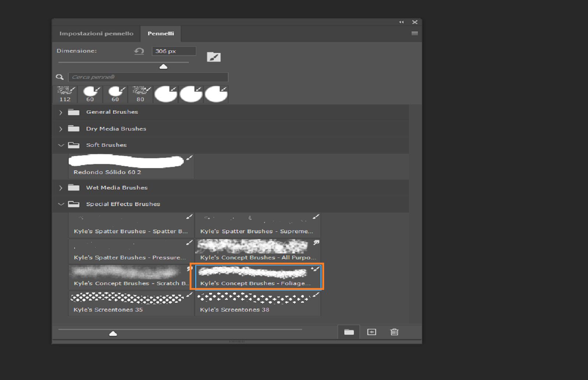This screenshot has height=380, width=588.
Task: Select the Kyle's Screentones 38 brush
Action: (258, 303)
